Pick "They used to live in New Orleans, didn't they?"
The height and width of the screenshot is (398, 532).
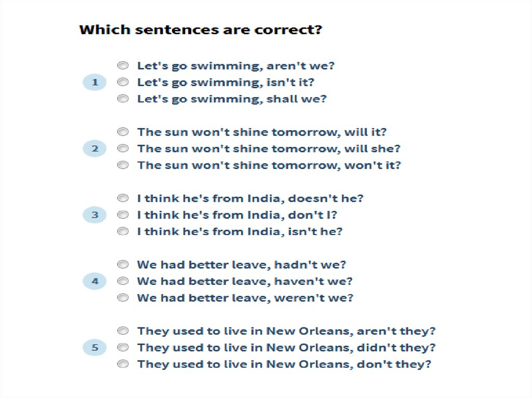point(123,348)
